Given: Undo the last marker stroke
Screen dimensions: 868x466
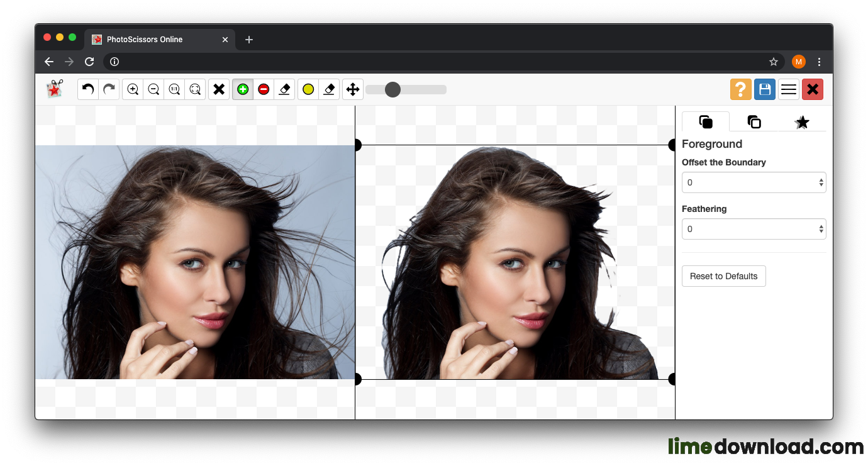Looking at the screenshot, I should tap(87, 89).
